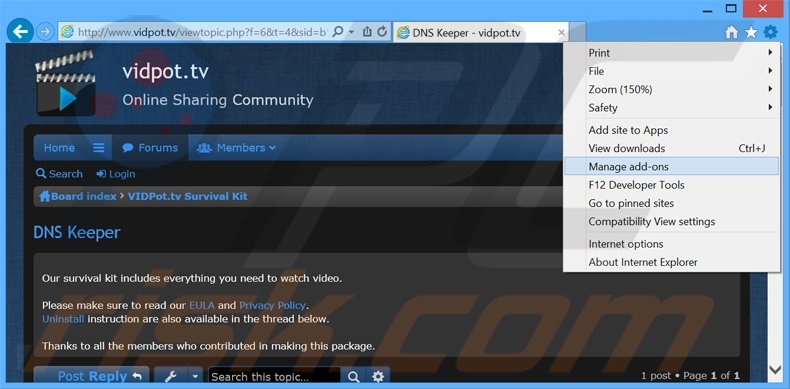790x389 pixels.
Task: Expand the Print submenu
Action: (x=671, y=52)
